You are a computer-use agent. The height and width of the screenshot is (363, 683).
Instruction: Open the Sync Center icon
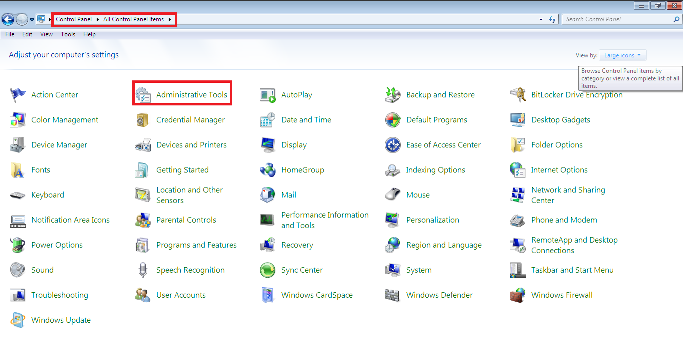click(x=267, y=270)
